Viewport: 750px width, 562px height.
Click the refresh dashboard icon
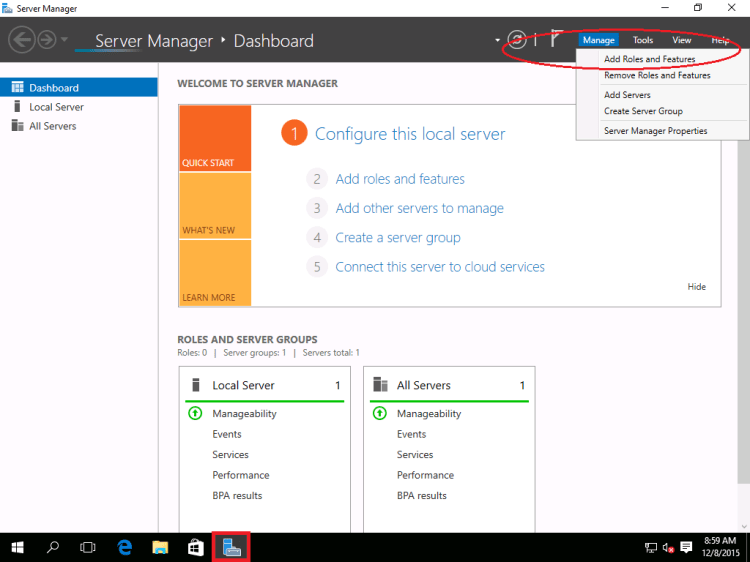click(516, 40)
